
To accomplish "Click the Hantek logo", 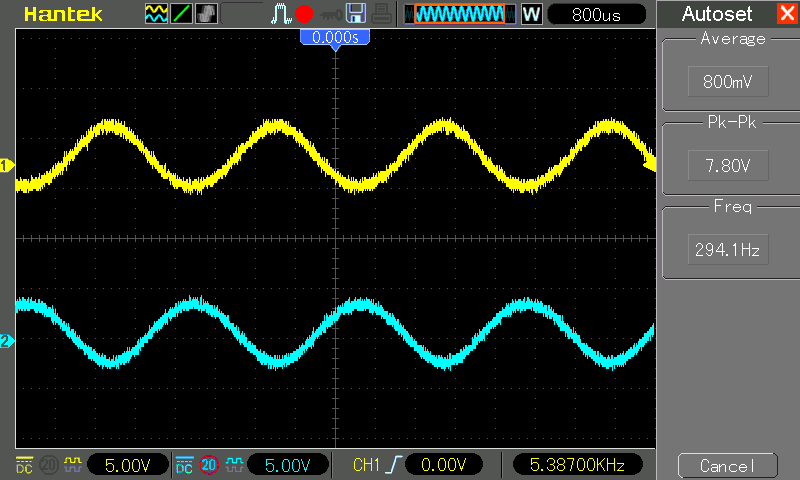I will tap(63, 14).
